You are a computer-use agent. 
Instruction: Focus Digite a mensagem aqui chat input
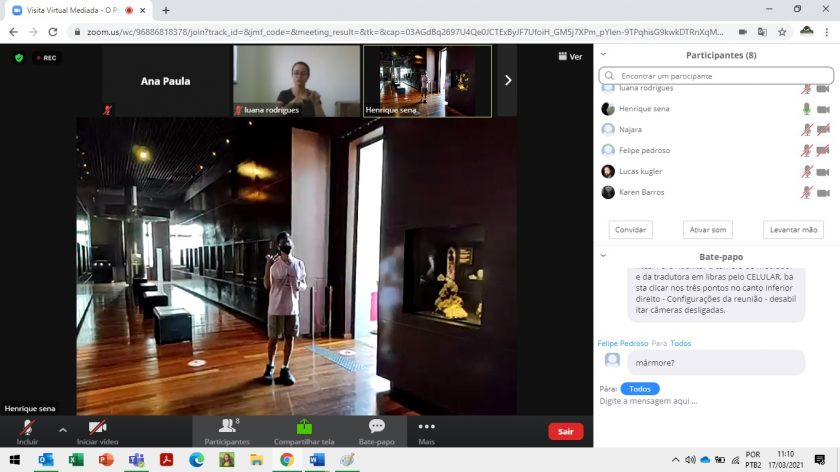point(716,401)
